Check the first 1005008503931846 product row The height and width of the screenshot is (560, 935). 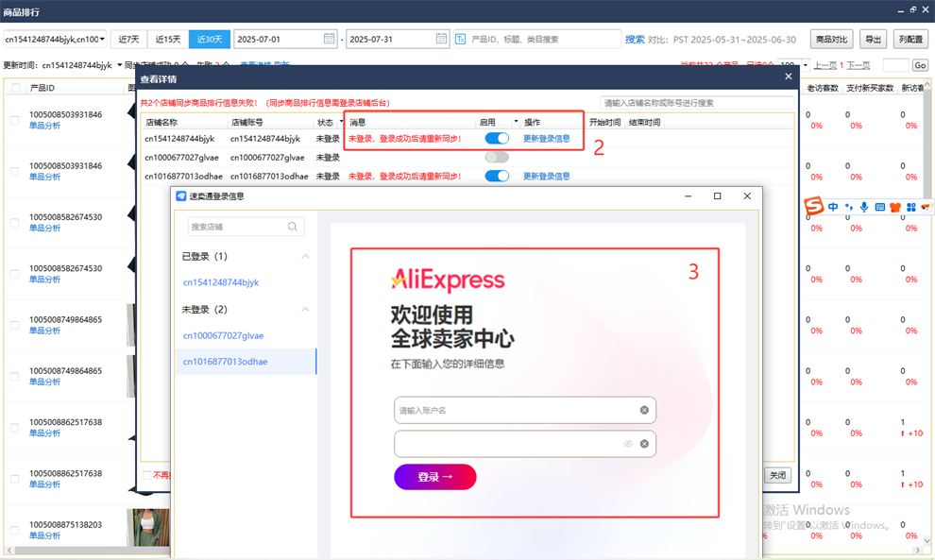coord(14,120)
